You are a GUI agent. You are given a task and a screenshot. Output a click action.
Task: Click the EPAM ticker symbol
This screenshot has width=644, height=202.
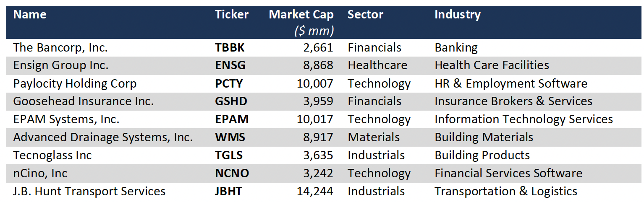pyautogui.click(x=232, y=119)
